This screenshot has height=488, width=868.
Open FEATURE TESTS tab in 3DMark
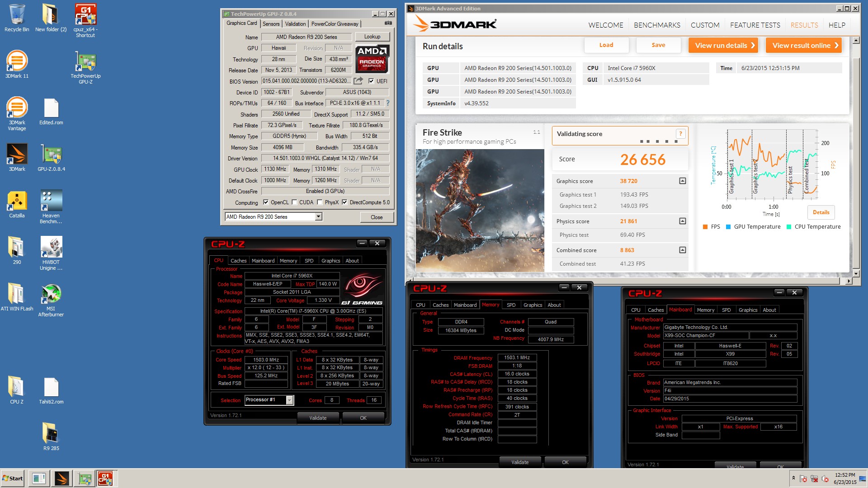click(x=755, y=25)
